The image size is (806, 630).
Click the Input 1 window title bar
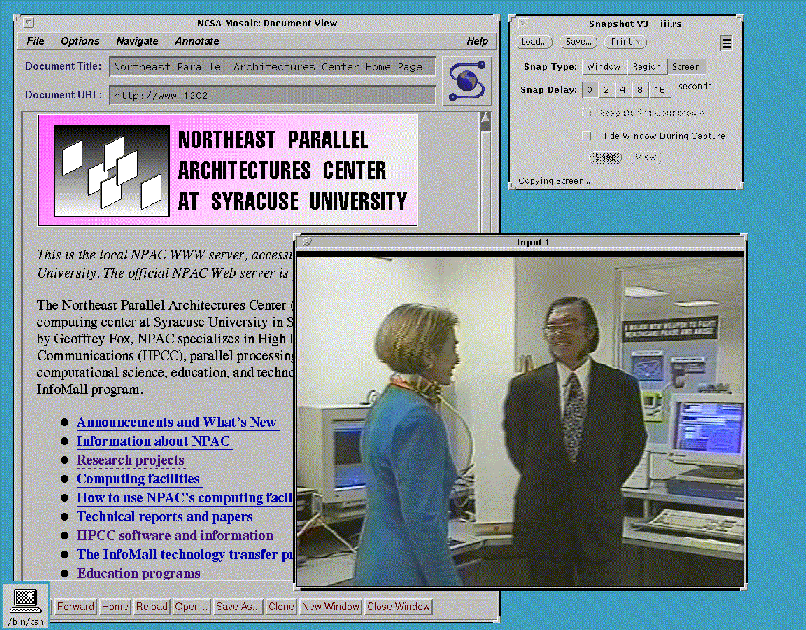point(521,242)
